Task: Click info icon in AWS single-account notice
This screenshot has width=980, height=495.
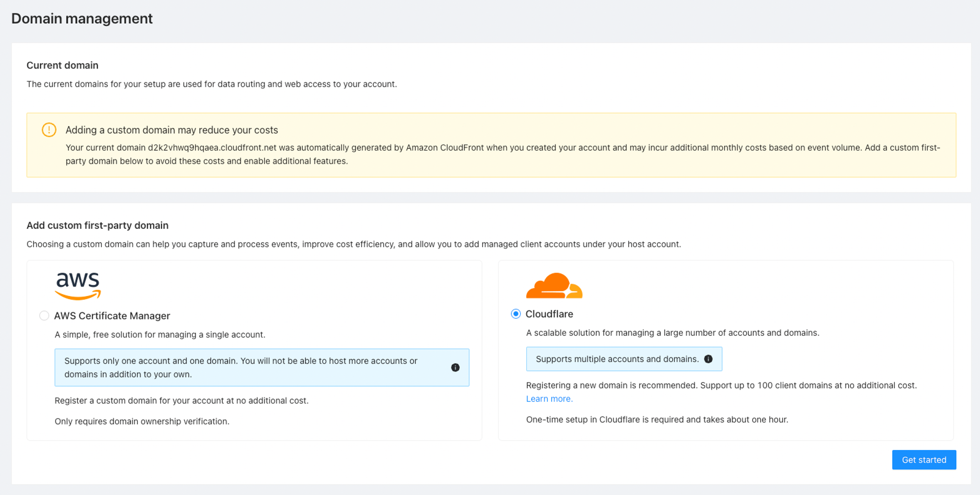Action: pos(455,368)
